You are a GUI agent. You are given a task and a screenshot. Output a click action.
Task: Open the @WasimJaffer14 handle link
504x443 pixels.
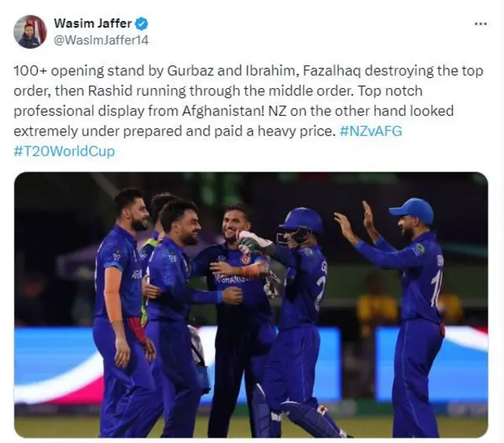tap(101, 40)
